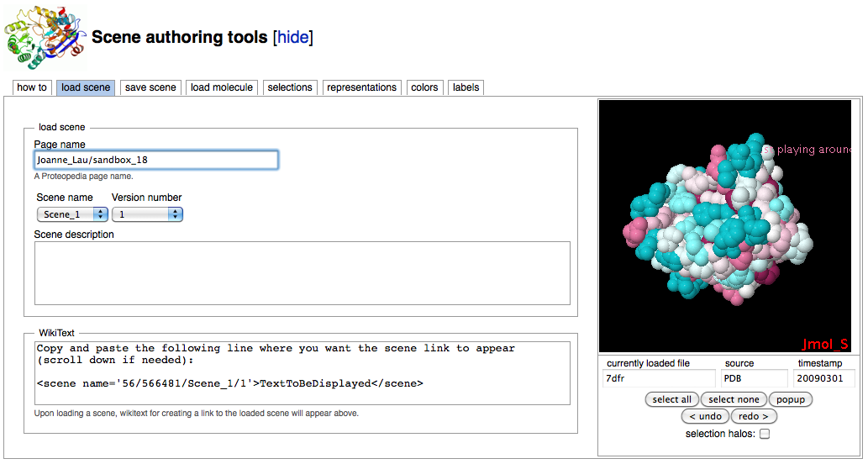Open the labels tab

466,87
